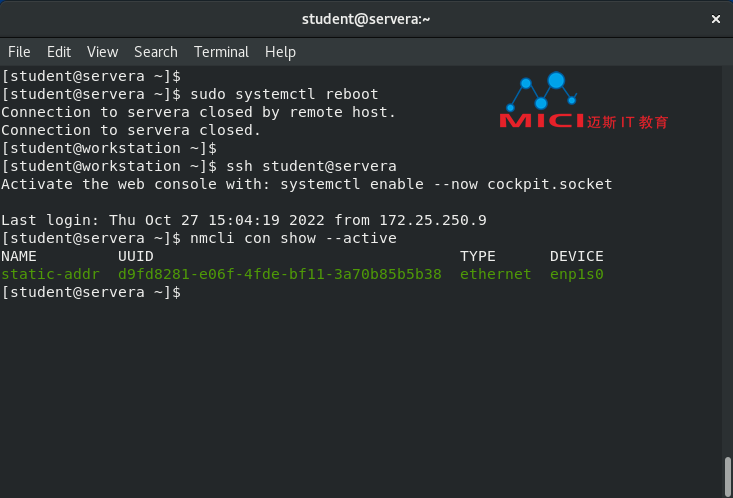Viewport: 733px width, 498px height.
Task: Click the last empty command prompt
Action: click(x=91, y=292)
